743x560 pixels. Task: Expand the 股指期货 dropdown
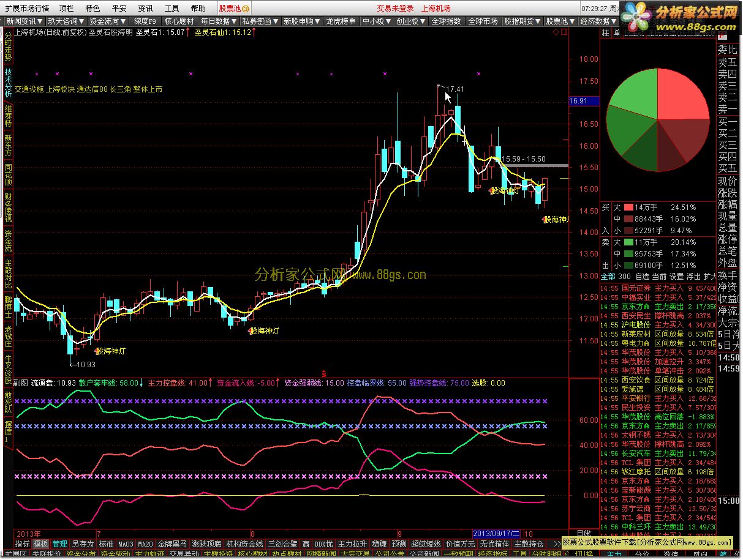pos(522,21)
